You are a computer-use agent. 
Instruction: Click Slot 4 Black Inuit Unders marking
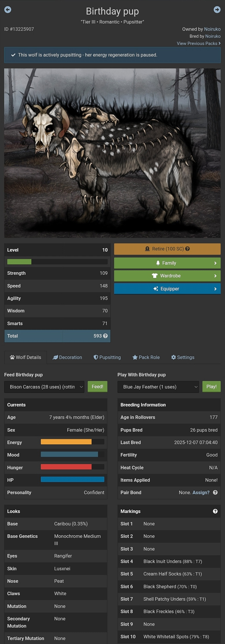(173, 561)
